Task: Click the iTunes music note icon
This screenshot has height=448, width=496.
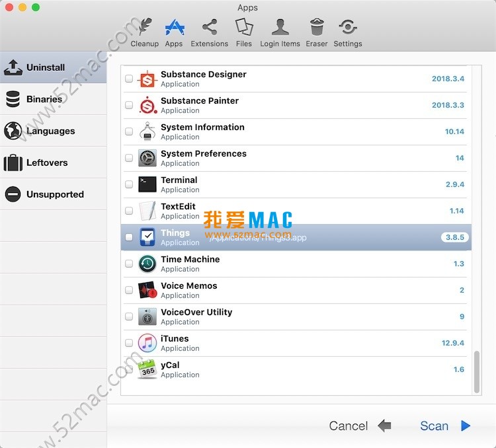Action: point(147,343)
